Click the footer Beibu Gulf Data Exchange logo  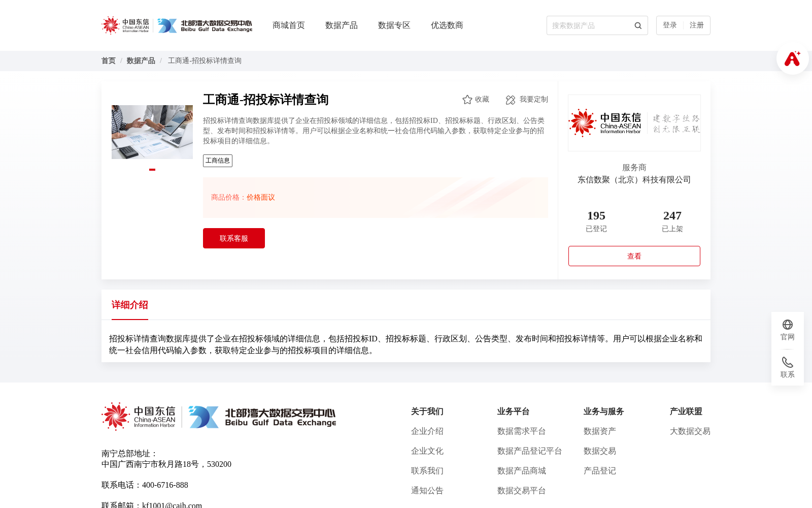coord(262,417)
